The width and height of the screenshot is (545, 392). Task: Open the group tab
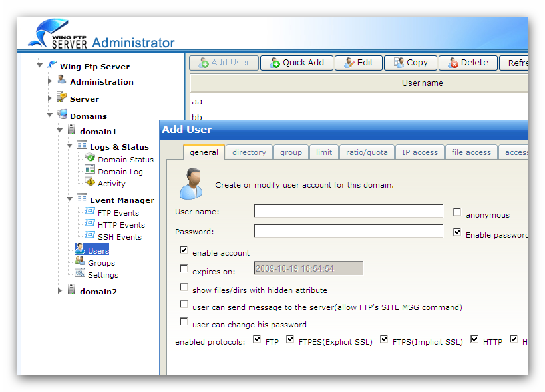291,152
